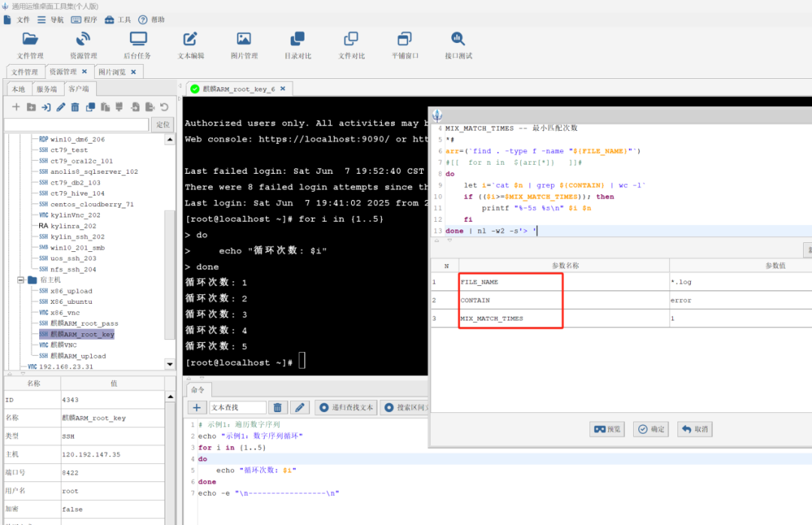Close the 麒麟ARM_root_key_6 terminal tab
The width and height of the screenshot is (812, 525).
pos(283,89)
